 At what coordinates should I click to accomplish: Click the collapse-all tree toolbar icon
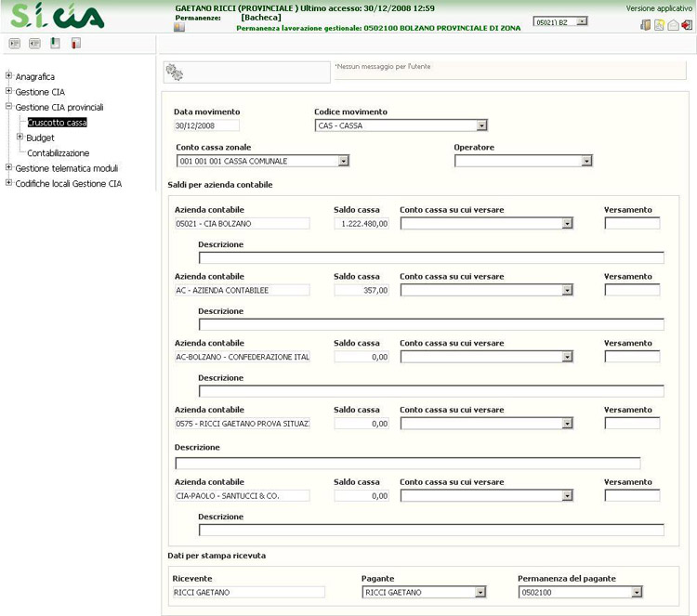click(x=34, y=44)
